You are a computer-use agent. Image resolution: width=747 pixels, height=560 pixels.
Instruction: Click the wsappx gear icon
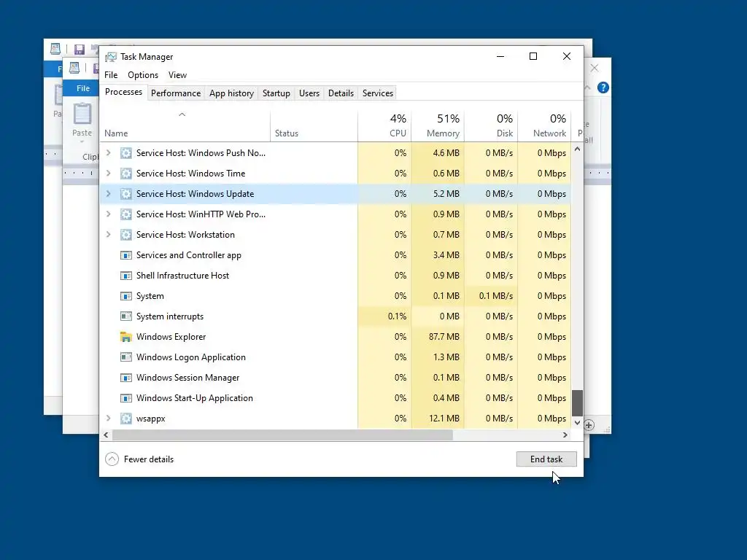coord(125,419)
